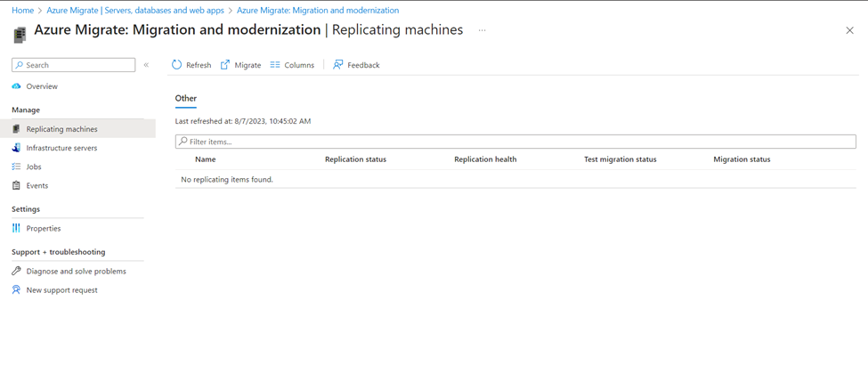Open the ellipsis more options menu
Viewport: 868px width, 366px height.
pyautogui.click(x=483, y=30)
